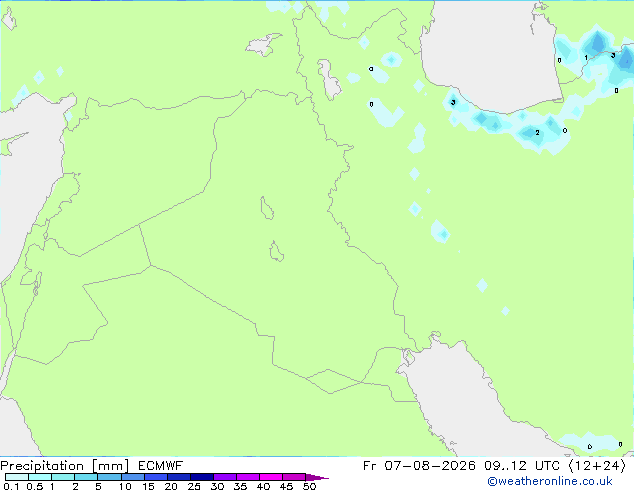Click the 0.1–0.5 mm palest legend swatch
Screen dimensions: 634x490
pos(17,477)
